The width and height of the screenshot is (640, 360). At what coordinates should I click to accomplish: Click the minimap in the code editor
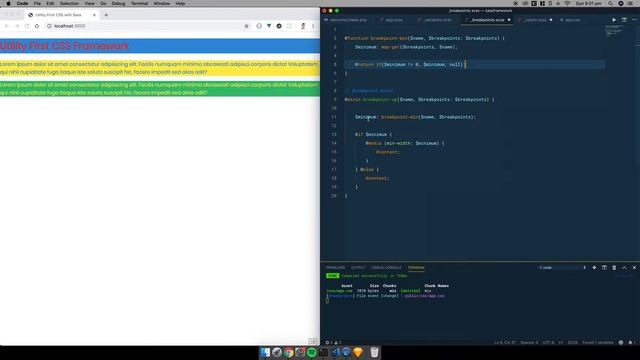[x=614, y=31]
